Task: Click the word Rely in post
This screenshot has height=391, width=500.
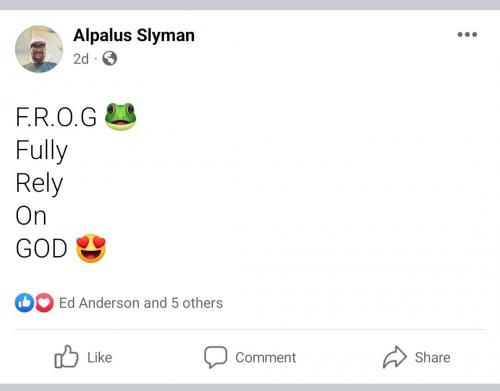Action: 39,183
